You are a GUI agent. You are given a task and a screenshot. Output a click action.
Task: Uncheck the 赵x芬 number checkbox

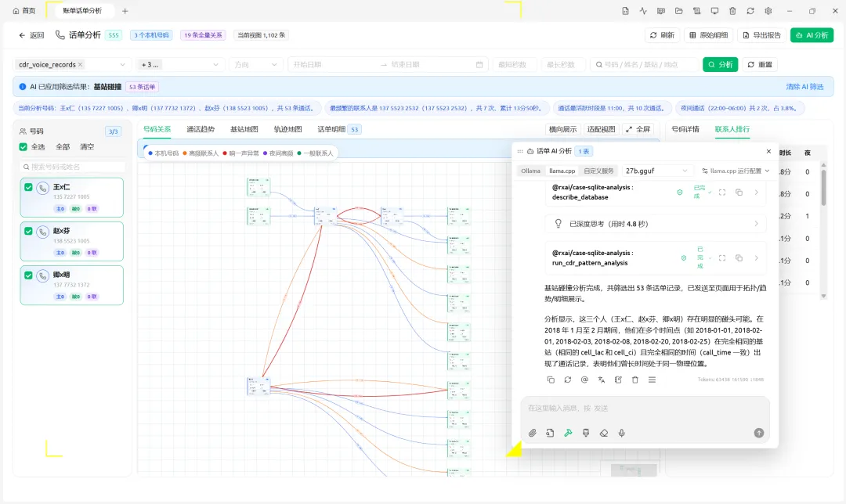28,231
